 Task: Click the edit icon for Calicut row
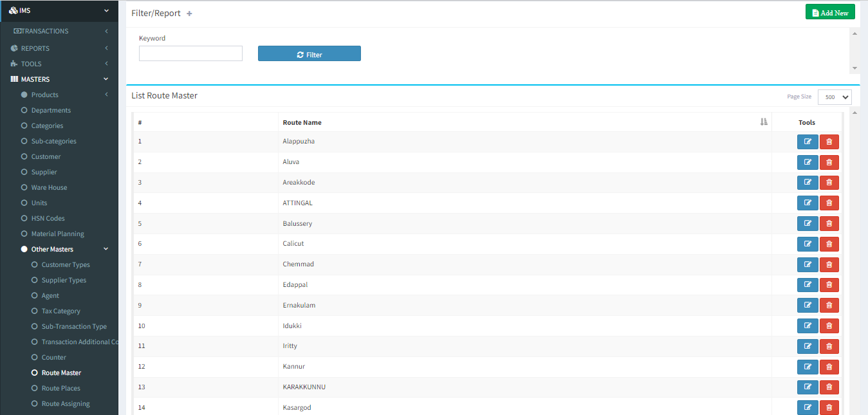[807, 244]
